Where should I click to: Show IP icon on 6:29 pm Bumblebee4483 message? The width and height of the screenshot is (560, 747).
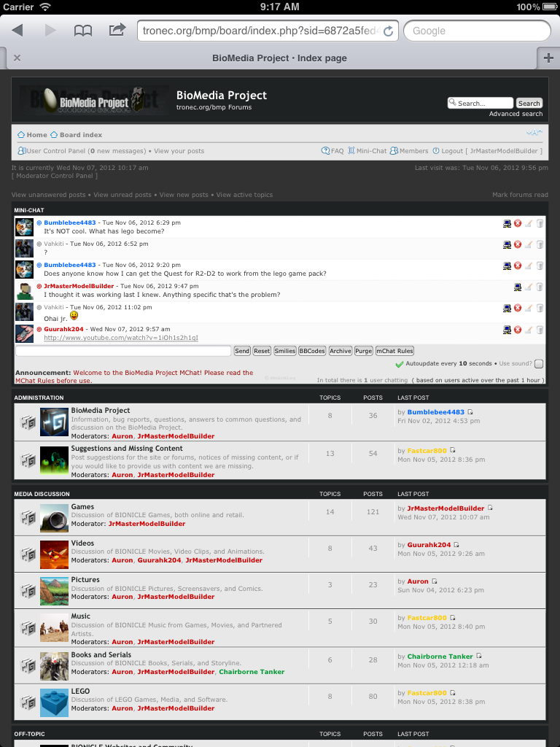507,223
